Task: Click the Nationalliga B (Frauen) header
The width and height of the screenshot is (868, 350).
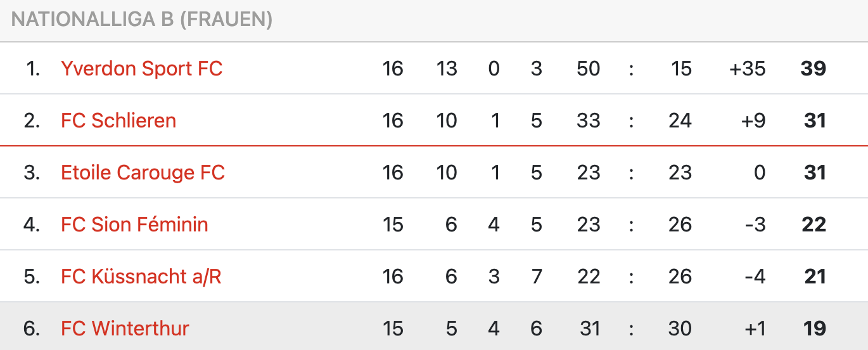Action: pos(142,20)
